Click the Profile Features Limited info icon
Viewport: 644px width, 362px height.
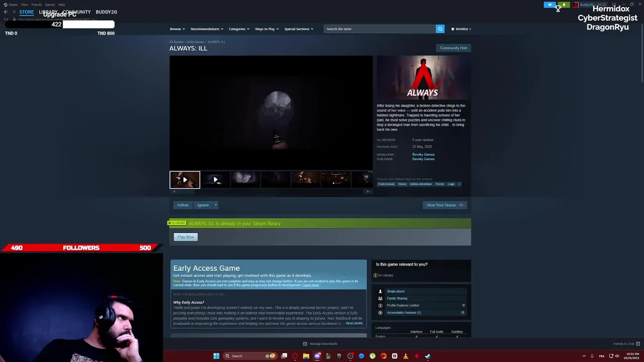pos(380,305)
